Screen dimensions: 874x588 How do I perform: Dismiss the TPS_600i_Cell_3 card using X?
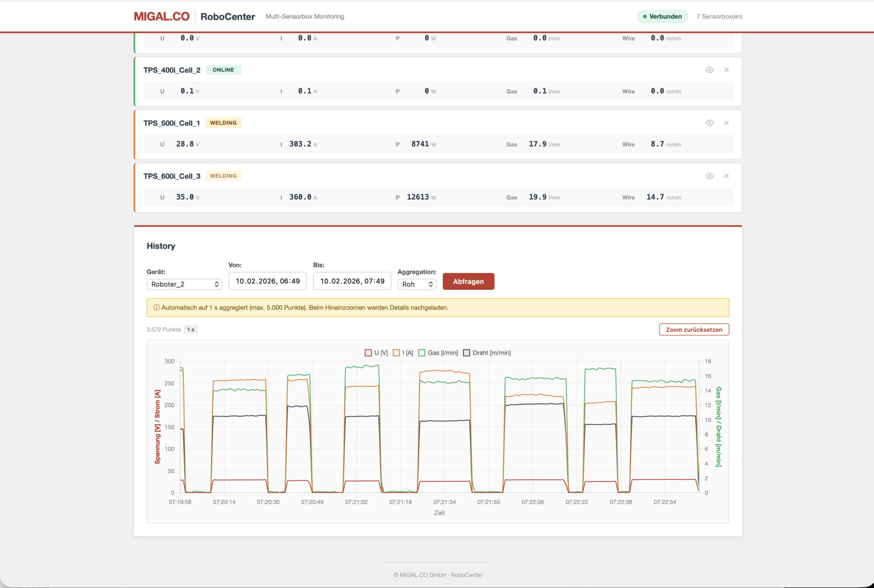[x=726, y=176]
